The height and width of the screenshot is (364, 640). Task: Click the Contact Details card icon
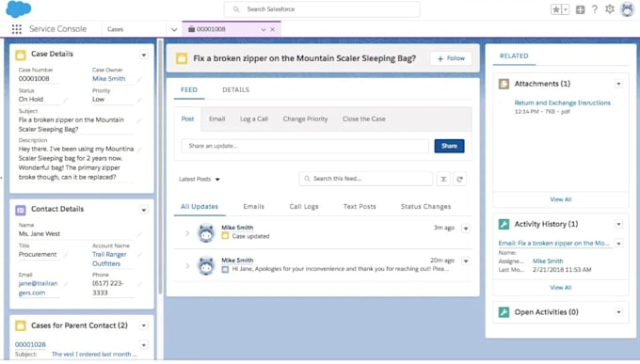tap(21, 210)
